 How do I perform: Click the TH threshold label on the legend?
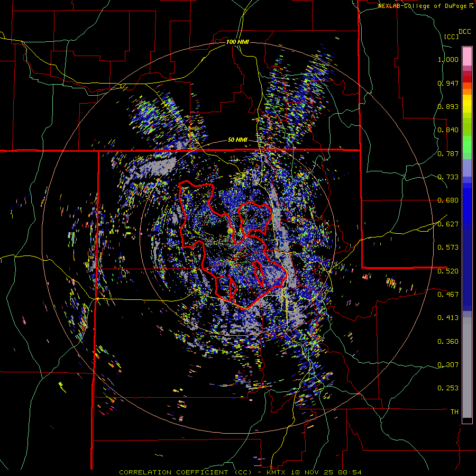(x=454, y=412)
